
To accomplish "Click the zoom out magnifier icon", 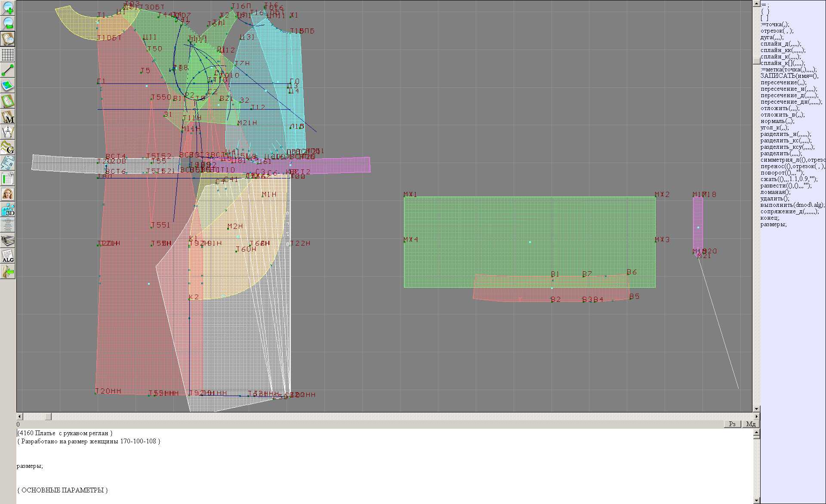I will coord(8,23).
